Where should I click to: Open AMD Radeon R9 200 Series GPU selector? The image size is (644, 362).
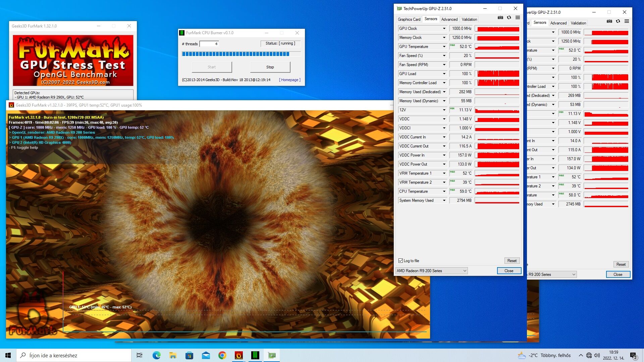(x=432, y=271)
